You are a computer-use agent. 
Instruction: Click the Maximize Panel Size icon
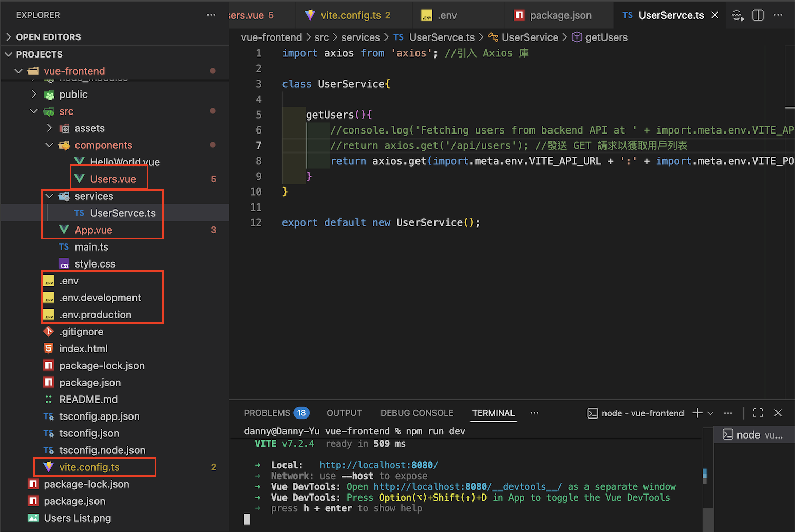click(x=758, y=413)
